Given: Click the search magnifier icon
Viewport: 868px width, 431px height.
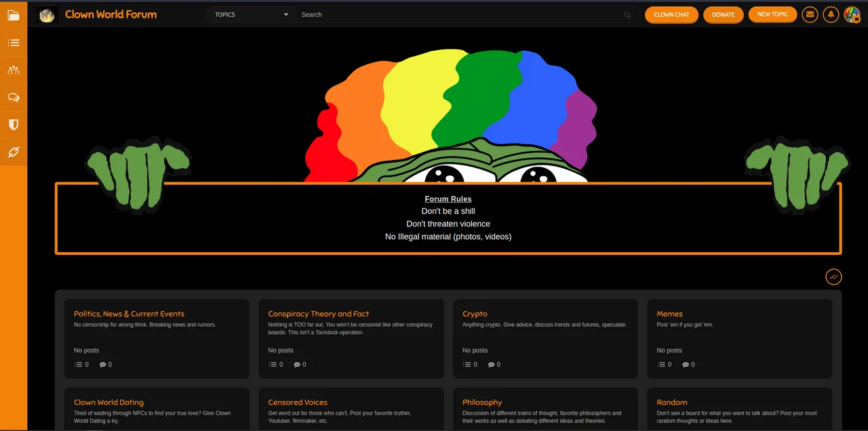Looking at the screenshot, I should (627, 15).
